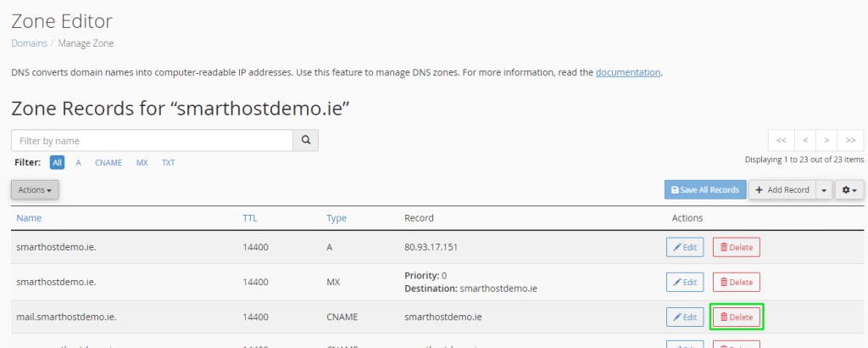Click the 80.93.17.151 record value
The width and height of the screenshot is (868, 348).
(431, 247)
